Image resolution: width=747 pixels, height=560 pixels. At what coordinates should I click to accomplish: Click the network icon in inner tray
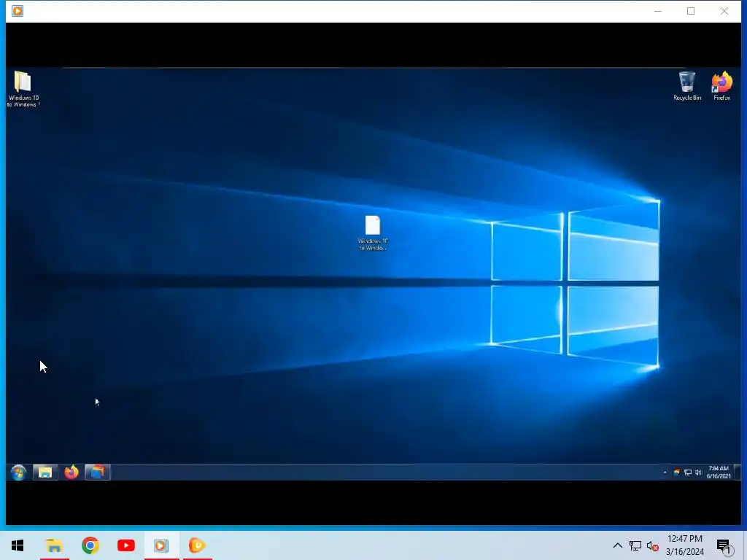[687, 472]
